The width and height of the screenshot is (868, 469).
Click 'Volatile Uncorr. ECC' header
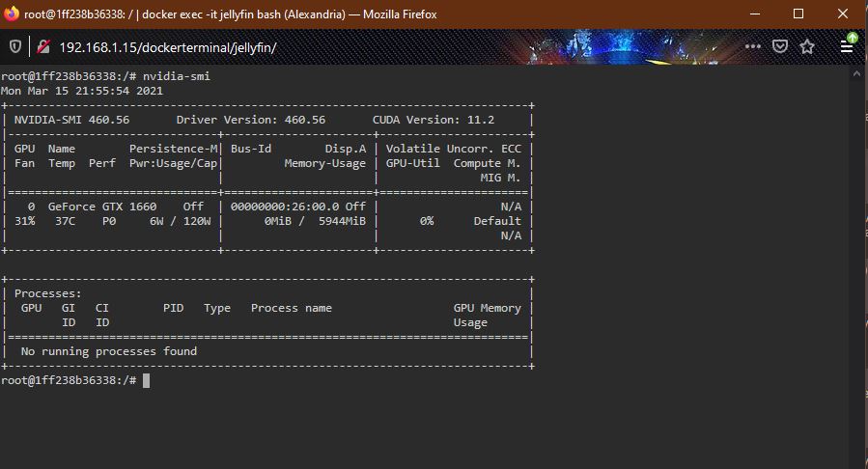pos(454,149)
